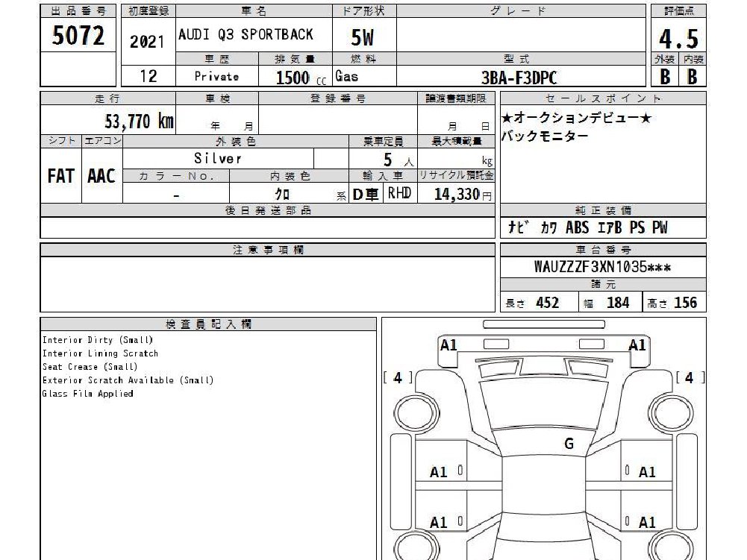747x560 pixels.
Task: Click the 検査員記入欄 inspector notes header
Action: coord(208,324)
